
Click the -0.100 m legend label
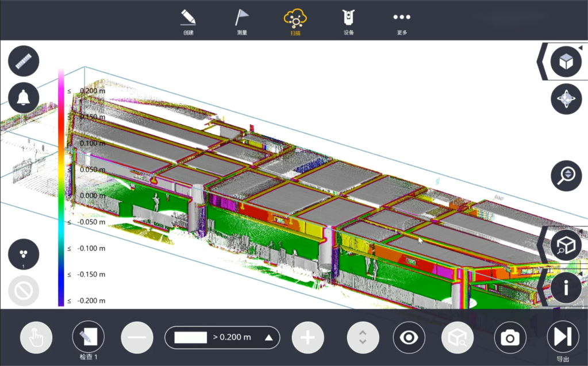91,248
